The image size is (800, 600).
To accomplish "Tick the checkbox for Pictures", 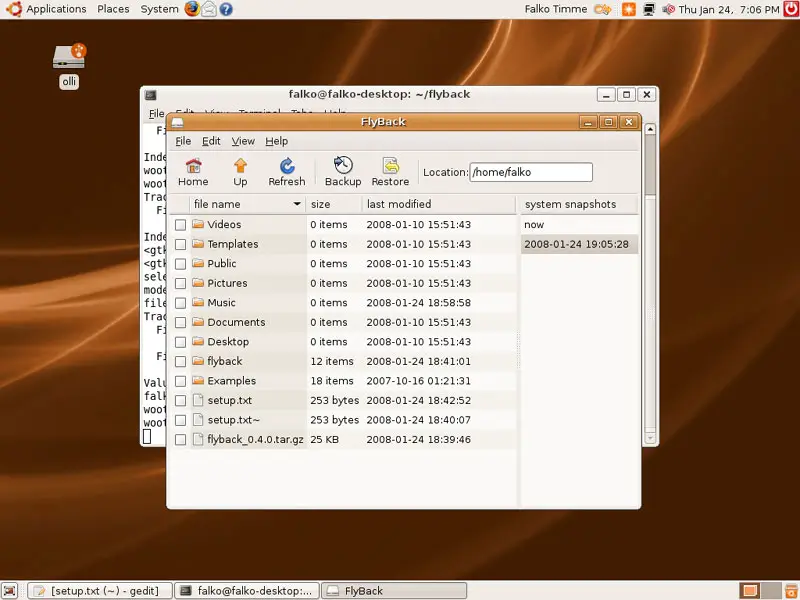I will click(x=180, y=283).
